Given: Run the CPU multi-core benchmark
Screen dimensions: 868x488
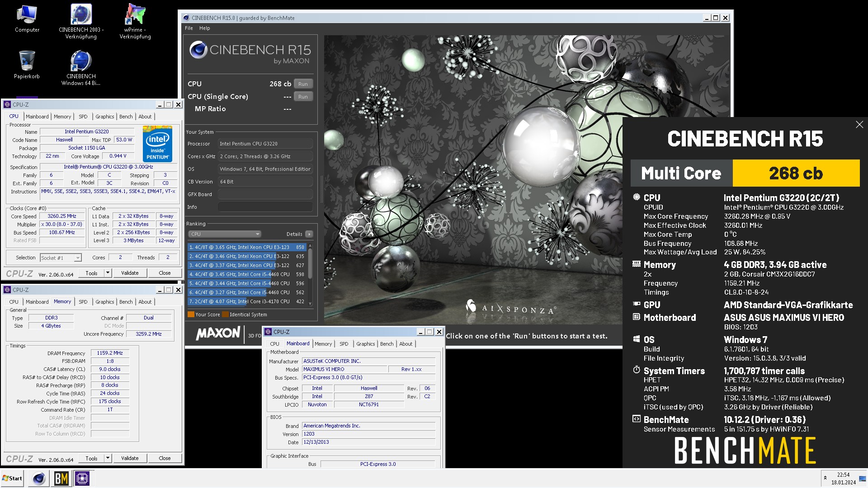Looking at the screenshot, I should coord(303,84).
